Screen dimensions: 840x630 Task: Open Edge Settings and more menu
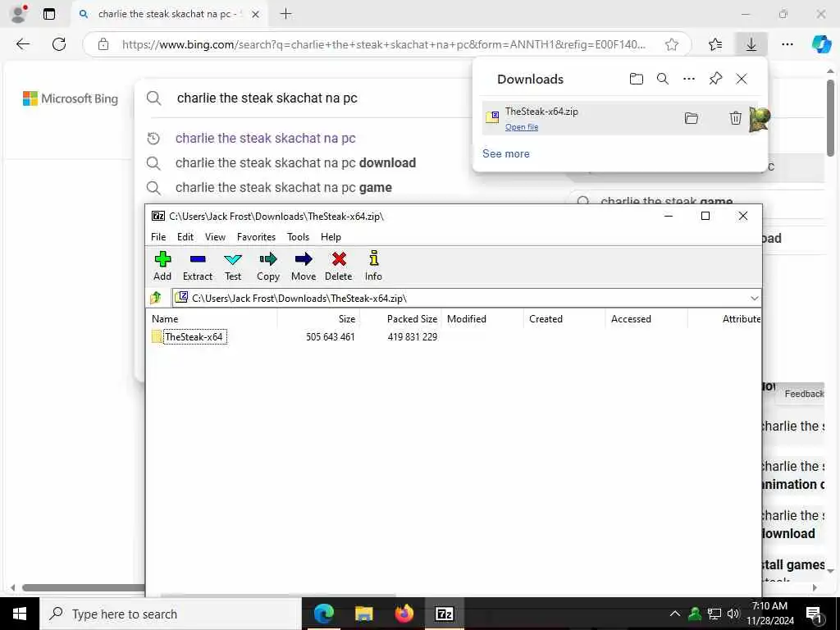[787, 44]
